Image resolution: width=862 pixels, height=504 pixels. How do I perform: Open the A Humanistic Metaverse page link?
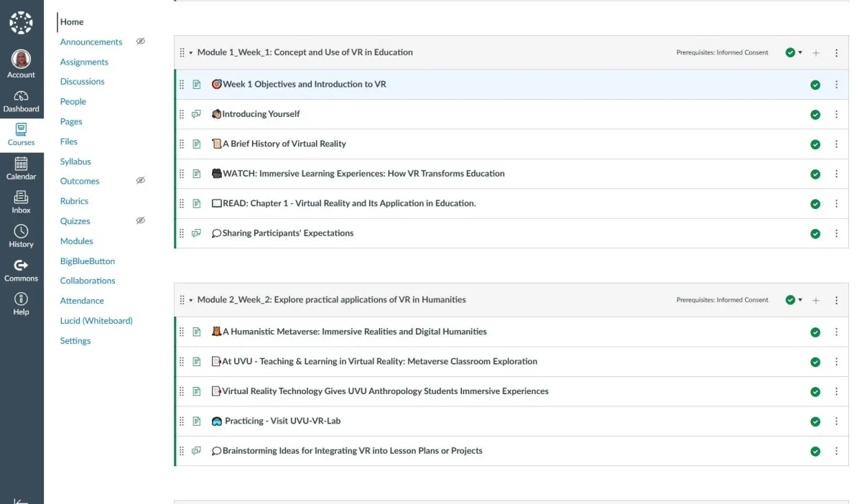point(354,332)
